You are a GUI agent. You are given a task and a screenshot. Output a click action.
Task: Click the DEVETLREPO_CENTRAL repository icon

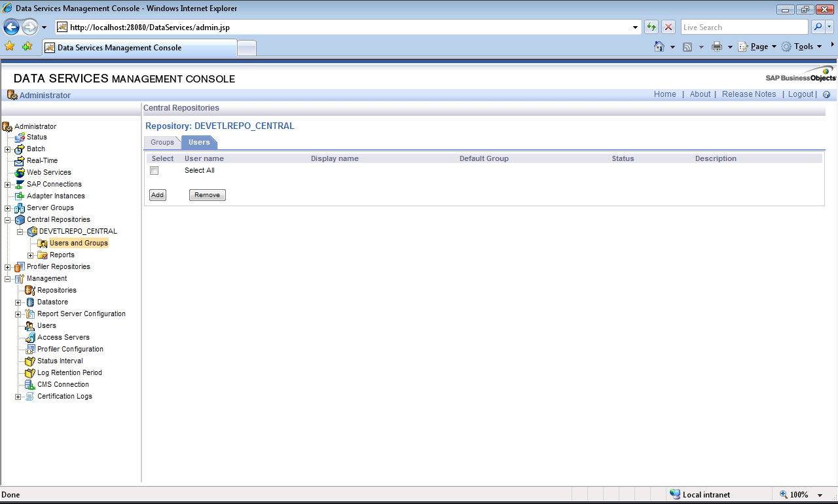click(32, 232)
